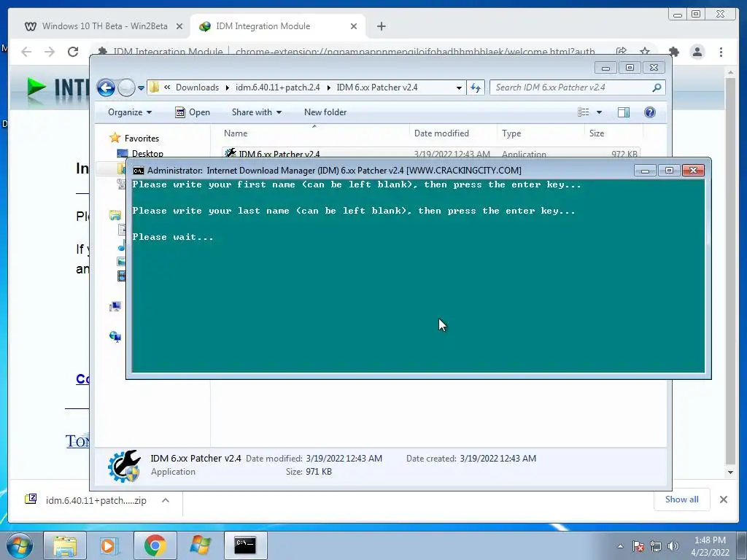Click Open in Explorer toolbar

pyautogui.click(x=193, y=112)
